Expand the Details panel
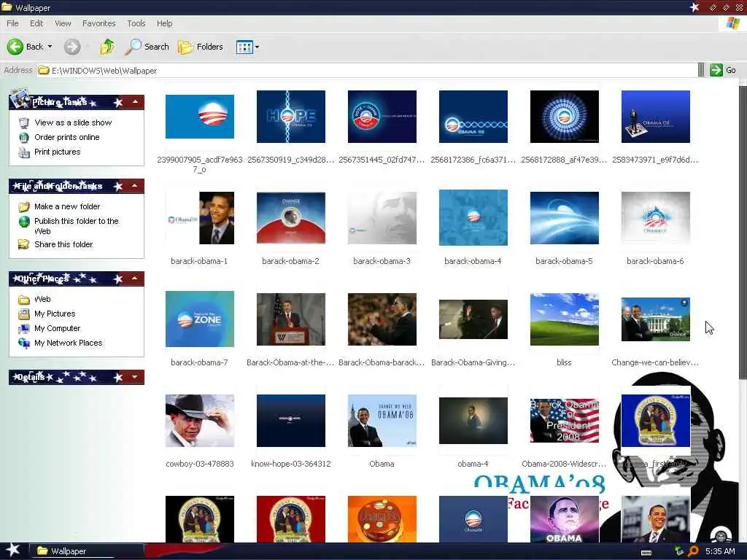Image resolution: width=747 pixels, height=560 pixels. tap(135, 377)
